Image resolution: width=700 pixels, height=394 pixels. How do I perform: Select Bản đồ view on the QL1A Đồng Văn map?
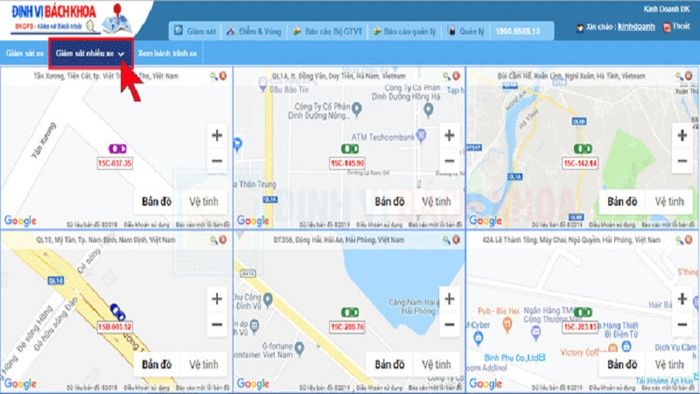389,202
